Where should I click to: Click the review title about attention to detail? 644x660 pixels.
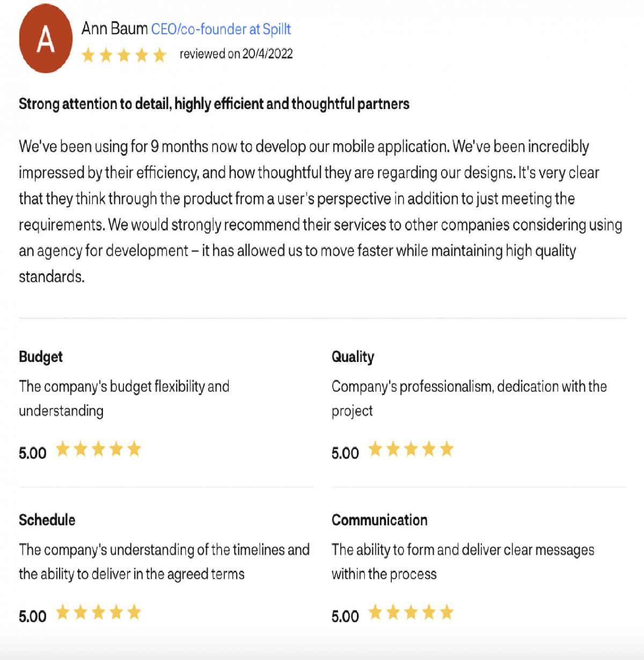(214, 104)
